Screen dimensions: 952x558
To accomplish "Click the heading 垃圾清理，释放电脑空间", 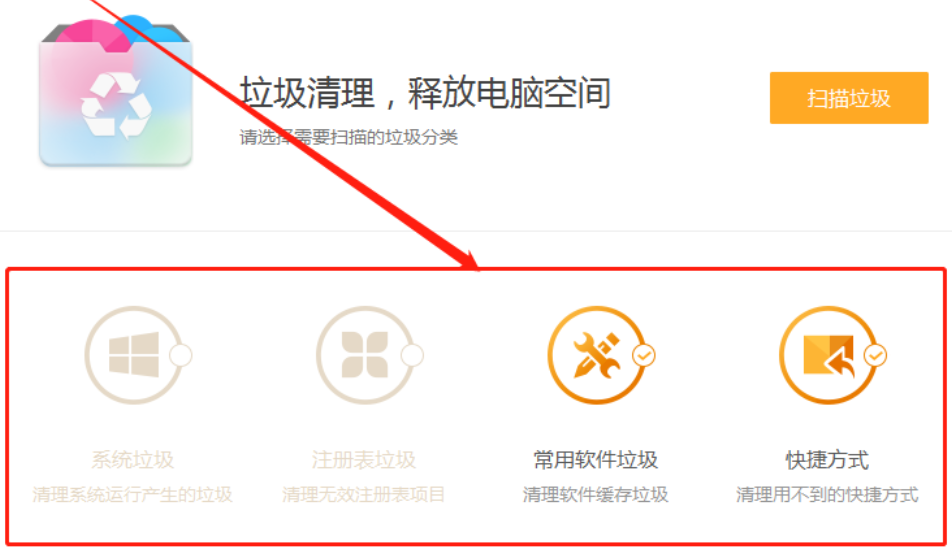I will [x=425, y=93].
